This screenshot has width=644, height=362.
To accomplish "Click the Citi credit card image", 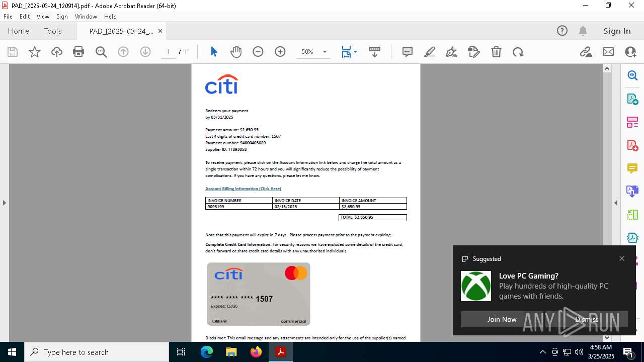I will point(259,294).
